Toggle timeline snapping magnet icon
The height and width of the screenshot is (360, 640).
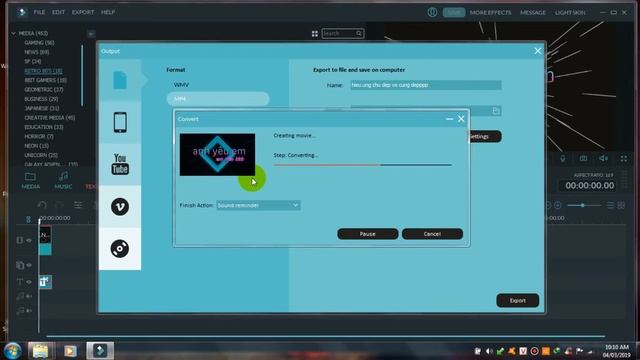[28, 219]
